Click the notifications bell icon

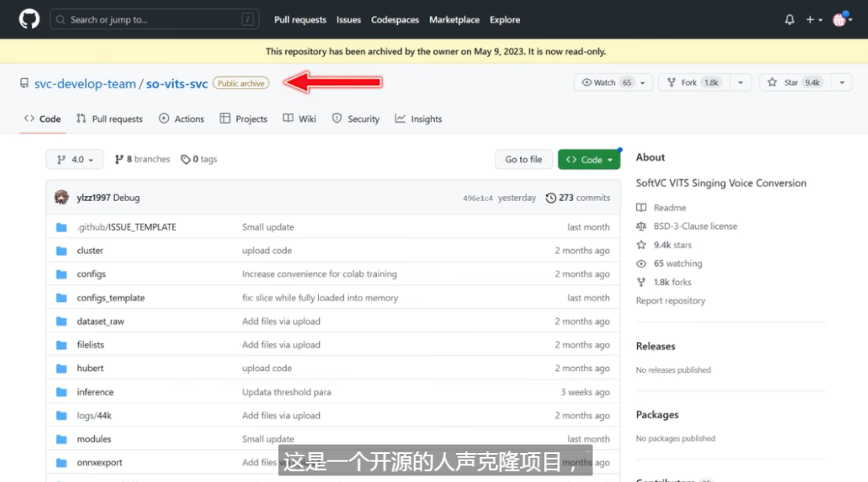789,19
